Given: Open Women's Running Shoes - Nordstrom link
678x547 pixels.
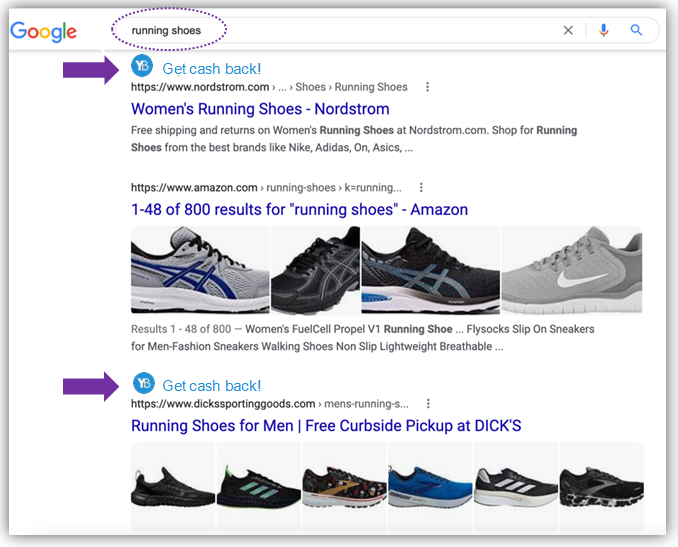Looking at the screenshot, I should point(260,109).
